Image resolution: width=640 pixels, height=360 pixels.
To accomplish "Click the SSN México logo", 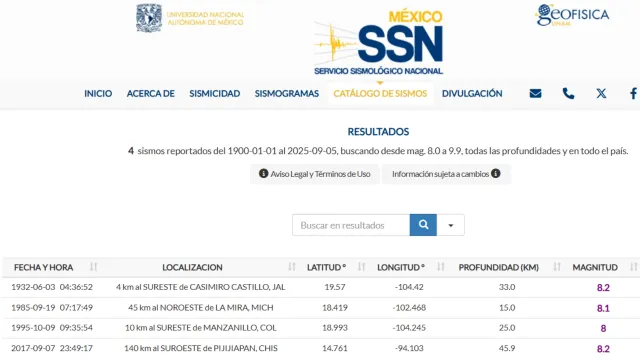I will [x=378, y=43].
